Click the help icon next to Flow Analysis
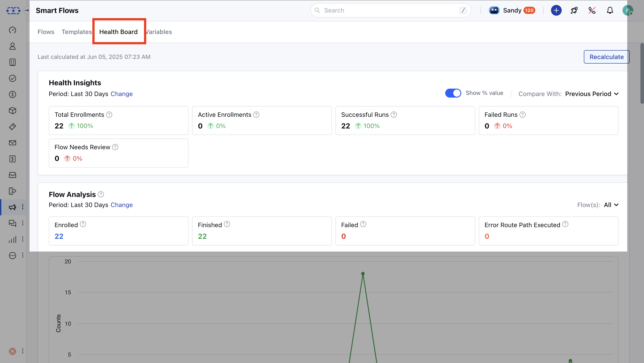Image resolution: width=644 pixels, height=363 pixels. coord(101,194)
